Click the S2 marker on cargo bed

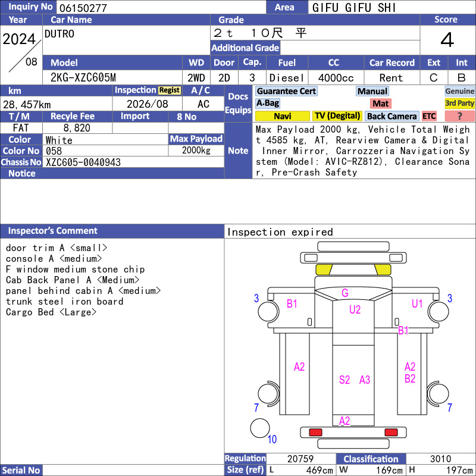(345, 380)
